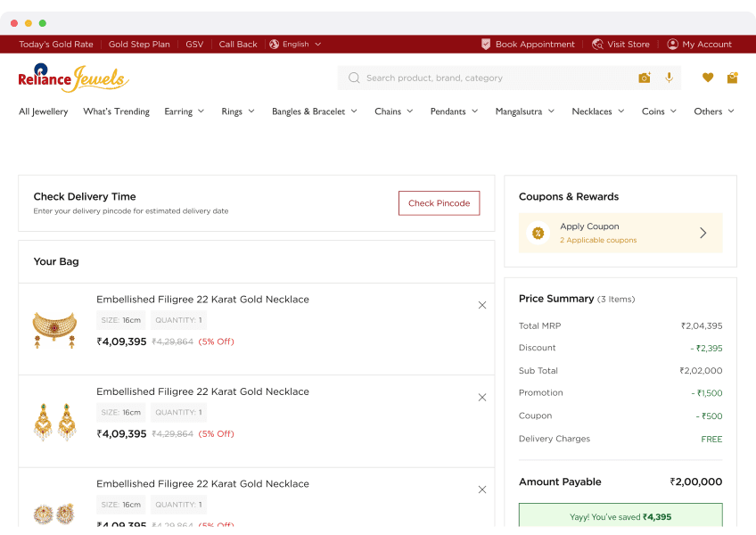Open My Account text link
This screenshot has height=535, width=756.
pos(707,45)
